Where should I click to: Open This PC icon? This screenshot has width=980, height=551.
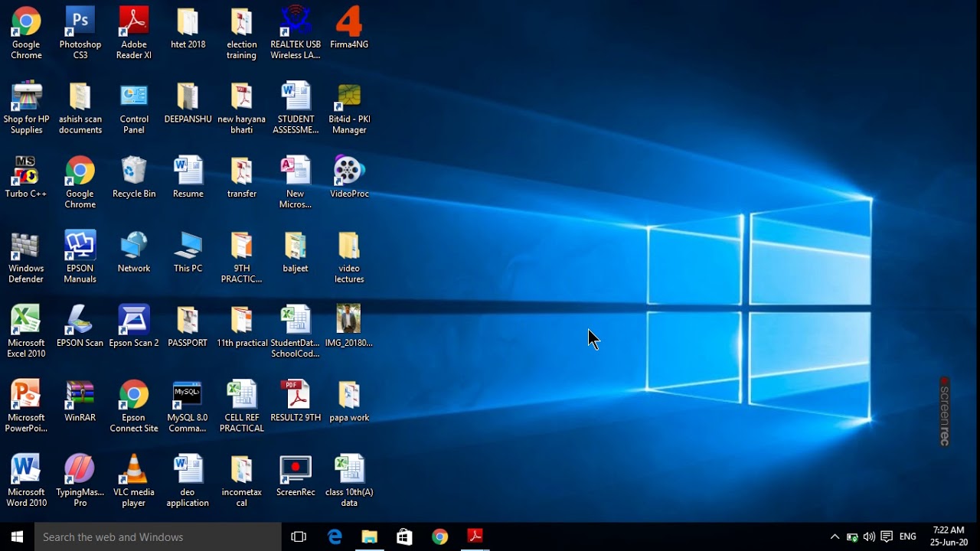click(188, 252)
